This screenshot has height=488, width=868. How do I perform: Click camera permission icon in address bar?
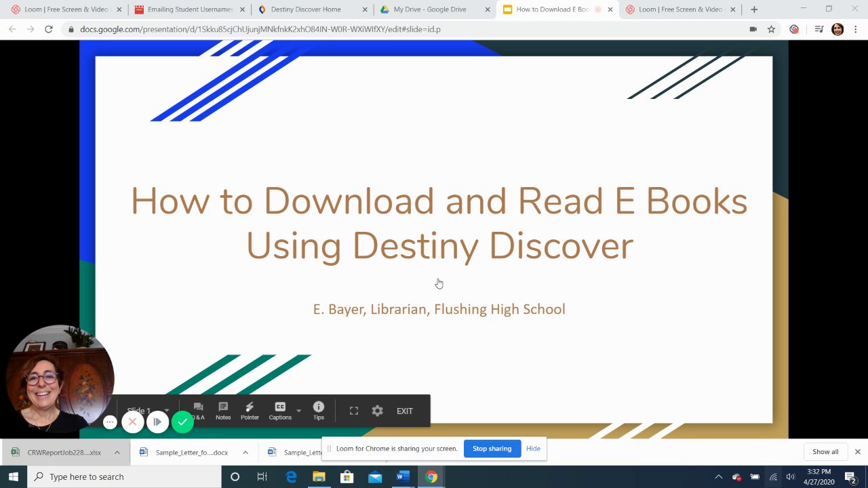point(753,29)
